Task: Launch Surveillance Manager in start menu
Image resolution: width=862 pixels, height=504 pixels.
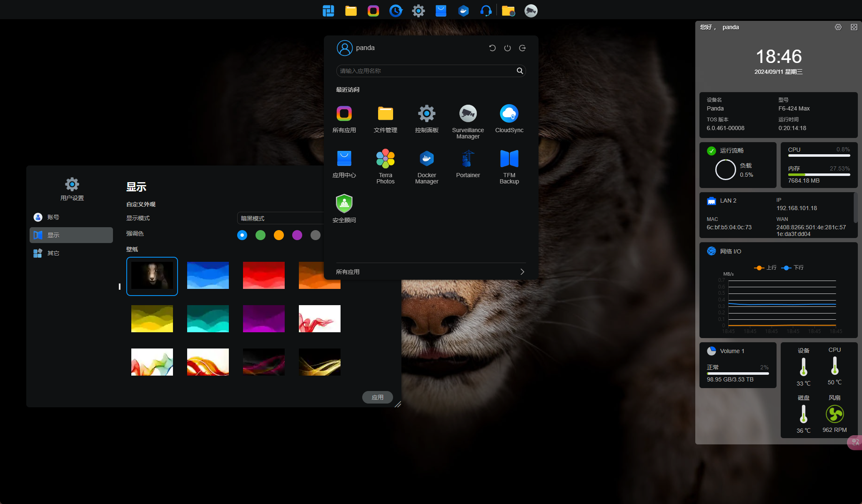Action: click(x=468, y=122)
